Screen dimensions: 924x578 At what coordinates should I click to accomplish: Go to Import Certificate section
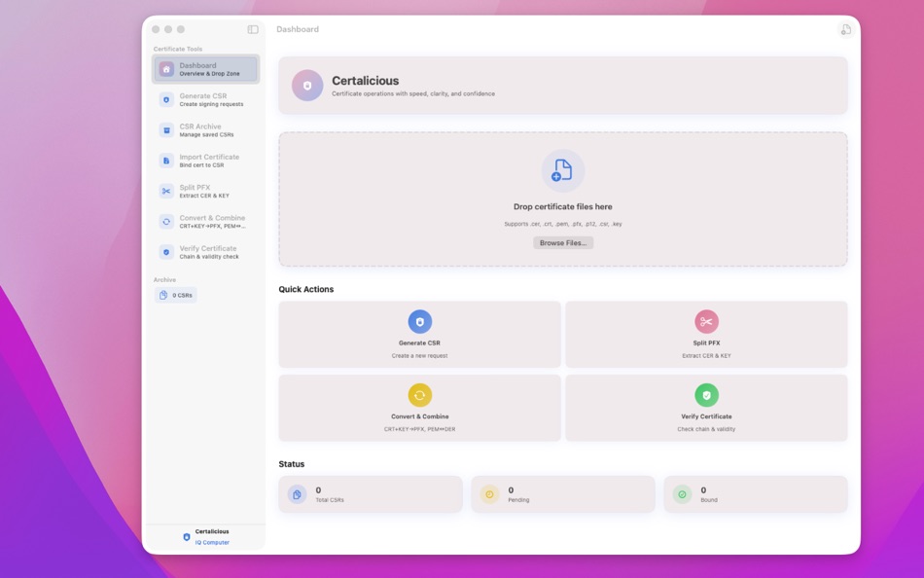pos(205,161)
